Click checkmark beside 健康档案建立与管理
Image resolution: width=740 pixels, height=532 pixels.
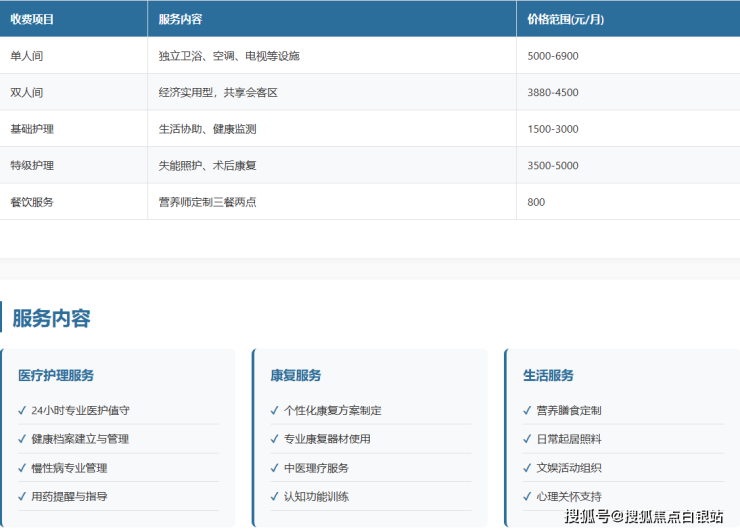[x=23, y=439]
